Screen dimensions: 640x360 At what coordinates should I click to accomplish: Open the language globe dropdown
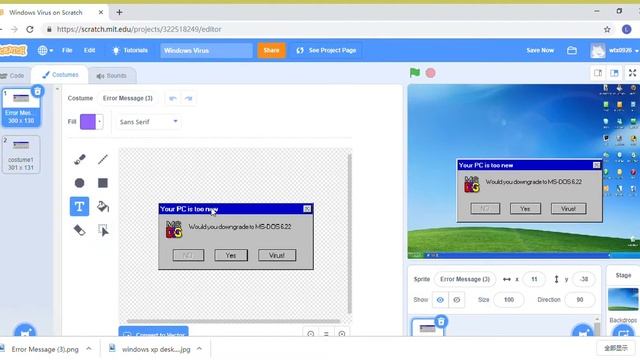(45, 50)
